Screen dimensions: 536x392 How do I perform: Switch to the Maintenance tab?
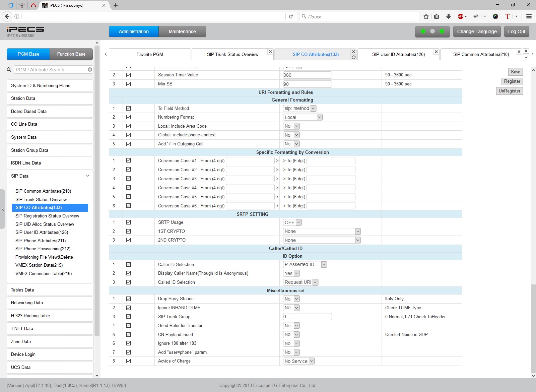pyautogui.click(x=182, y=31)
